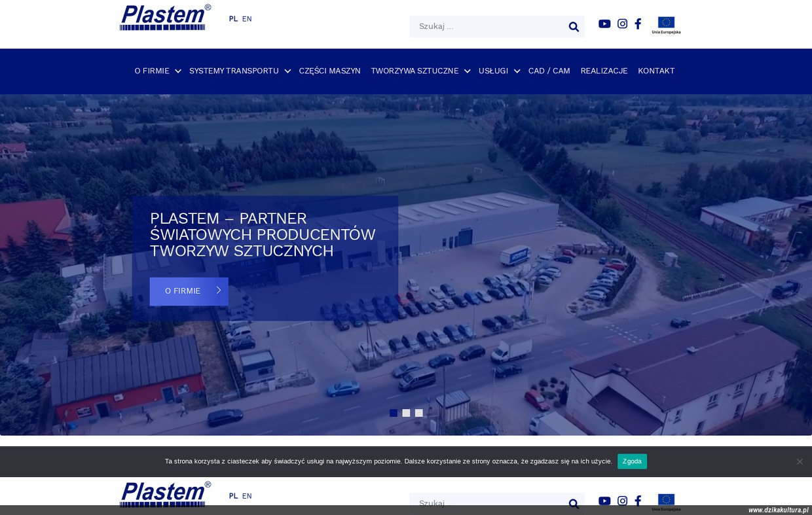
Task: Click hero heading Plastem – Partner światowych producentów
Action: click(263, 235)
